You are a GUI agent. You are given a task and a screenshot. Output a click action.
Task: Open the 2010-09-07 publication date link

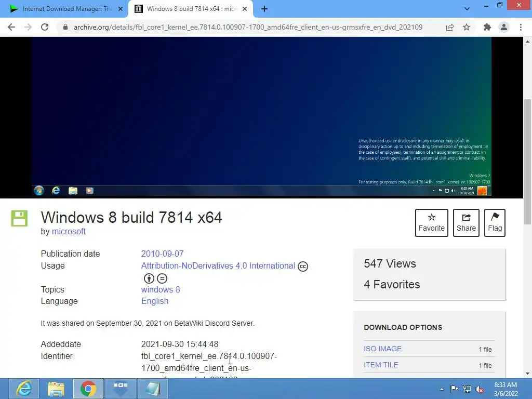pos(162,254)
